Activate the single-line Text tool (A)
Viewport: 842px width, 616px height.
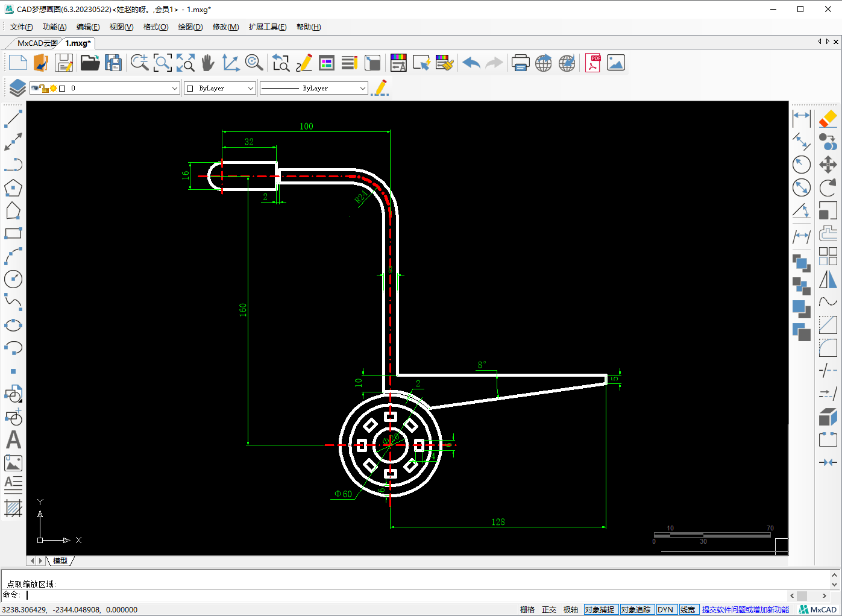pos(13,440)
